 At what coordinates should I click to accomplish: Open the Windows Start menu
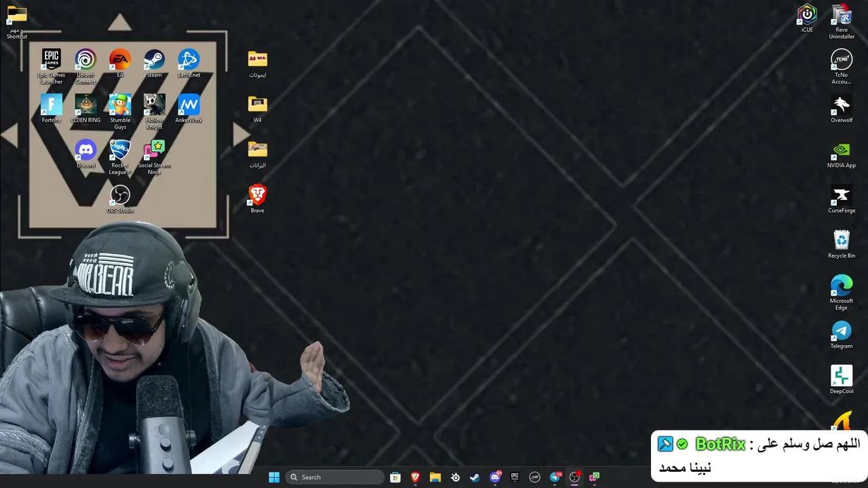pos(274,477)
